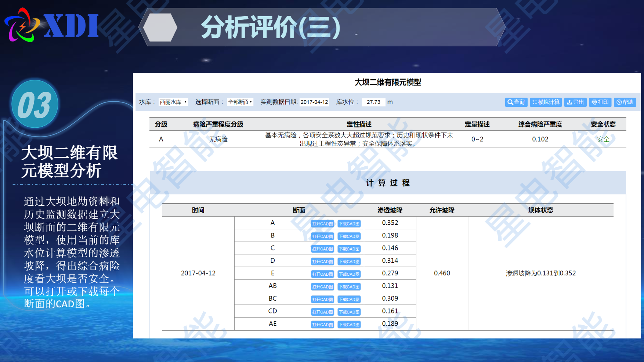The height and width of the screenshot is (362, 644).
Task: Click the 库水位 27.73 input field
Action: click(373, 102)
